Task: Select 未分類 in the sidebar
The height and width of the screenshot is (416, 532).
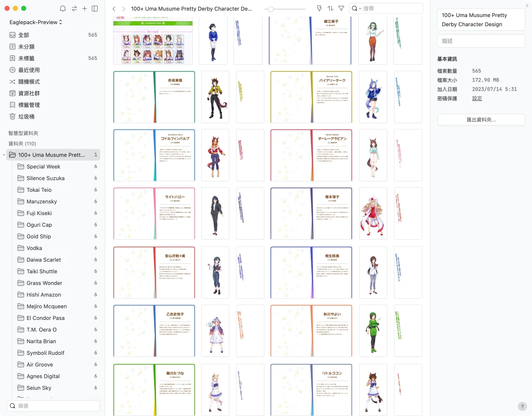Action: click(53, 47)
